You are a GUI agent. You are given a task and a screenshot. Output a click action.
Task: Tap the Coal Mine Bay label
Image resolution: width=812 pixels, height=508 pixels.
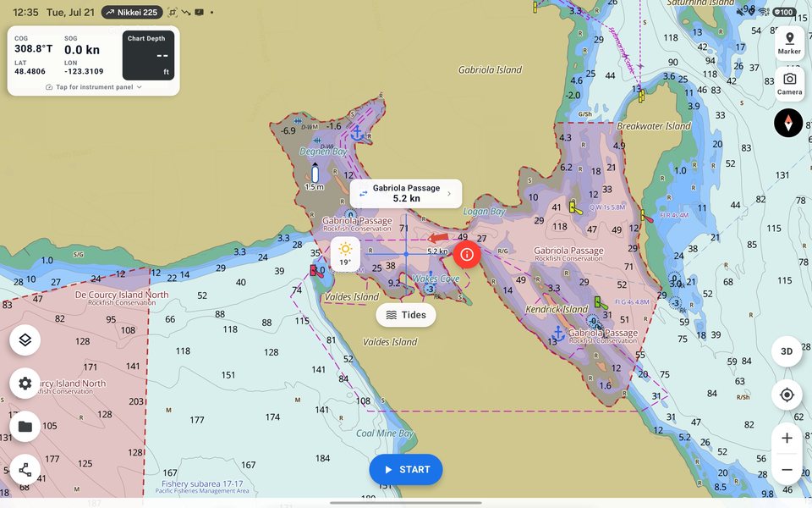pos(385,433)
